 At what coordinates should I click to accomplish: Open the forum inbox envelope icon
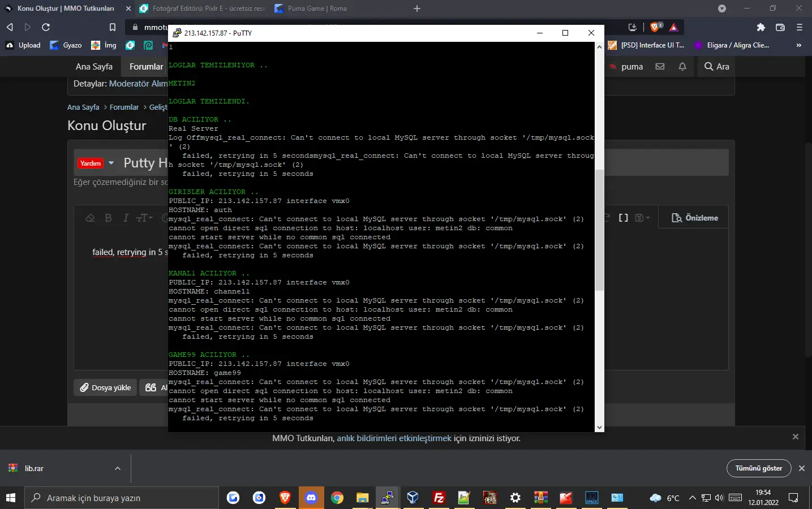(660, 67)
